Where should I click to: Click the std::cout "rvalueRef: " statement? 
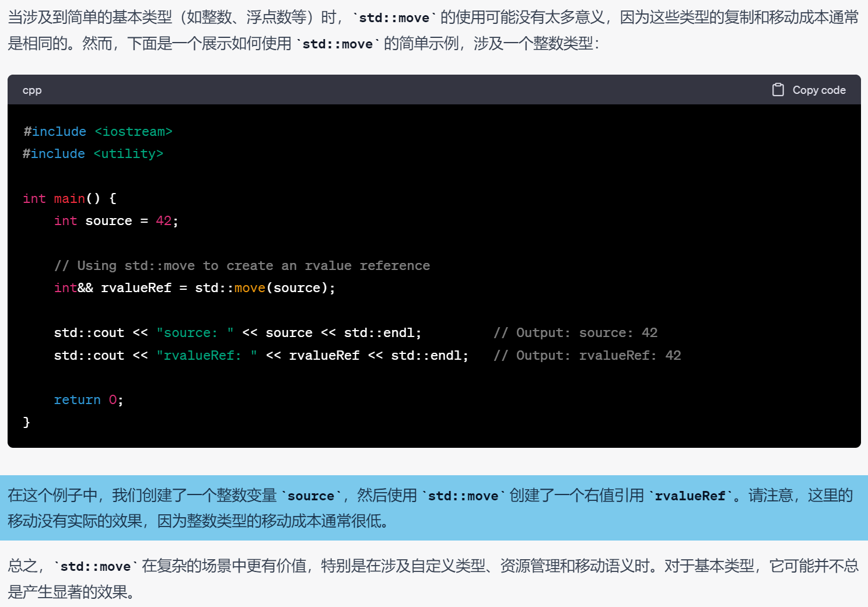pos(261,356)
